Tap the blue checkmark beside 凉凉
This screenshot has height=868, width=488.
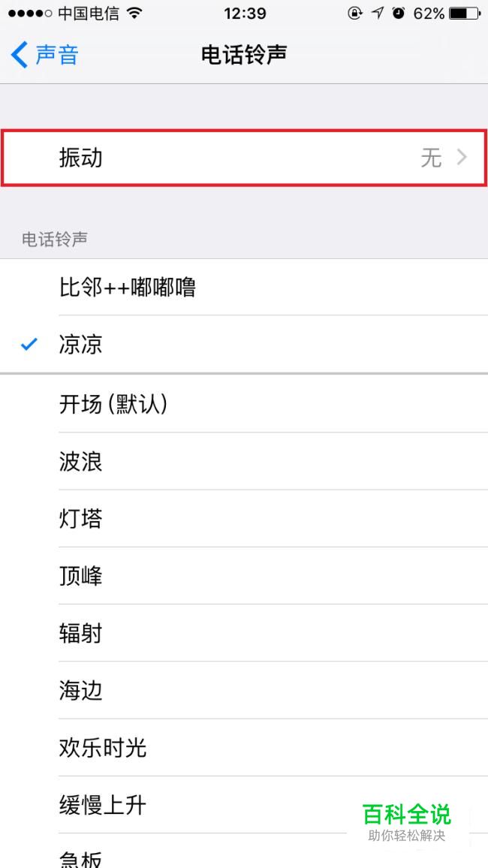click(29, 345)
